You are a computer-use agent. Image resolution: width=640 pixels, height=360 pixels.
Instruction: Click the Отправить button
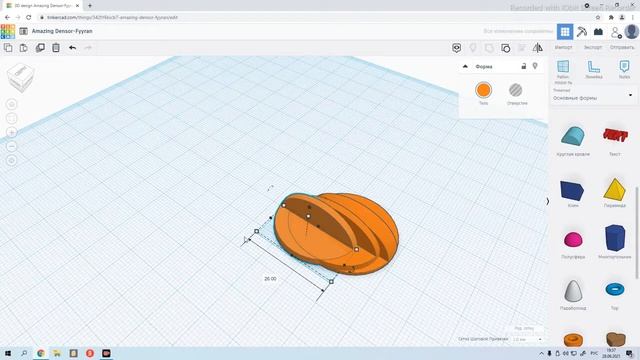[622, 48]
